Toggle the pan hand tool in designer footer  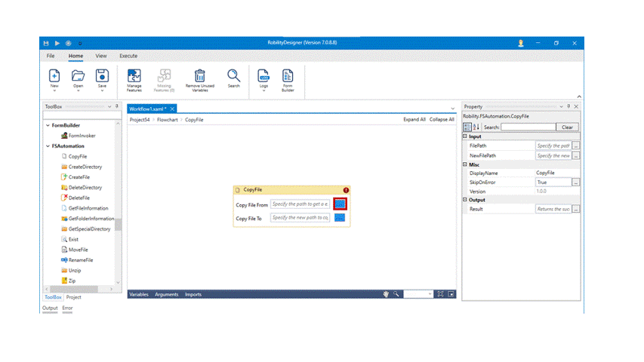pos(385,294)
